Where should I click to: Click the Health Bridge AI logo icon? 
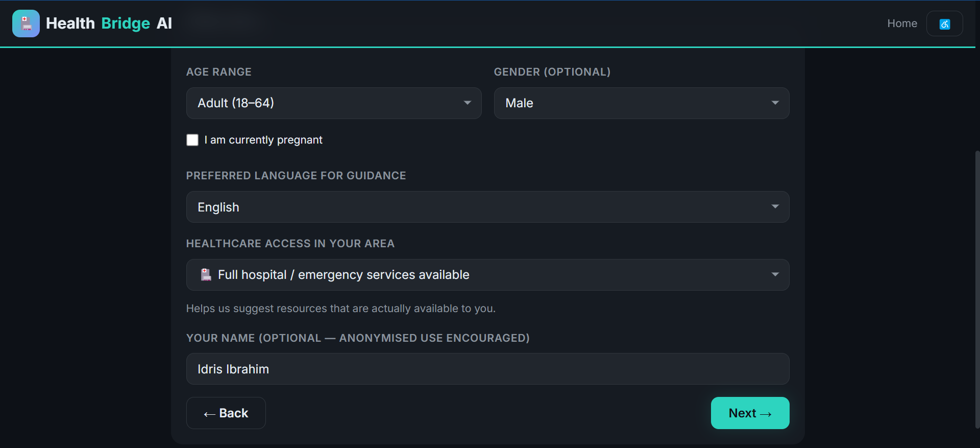click(26, 23)
